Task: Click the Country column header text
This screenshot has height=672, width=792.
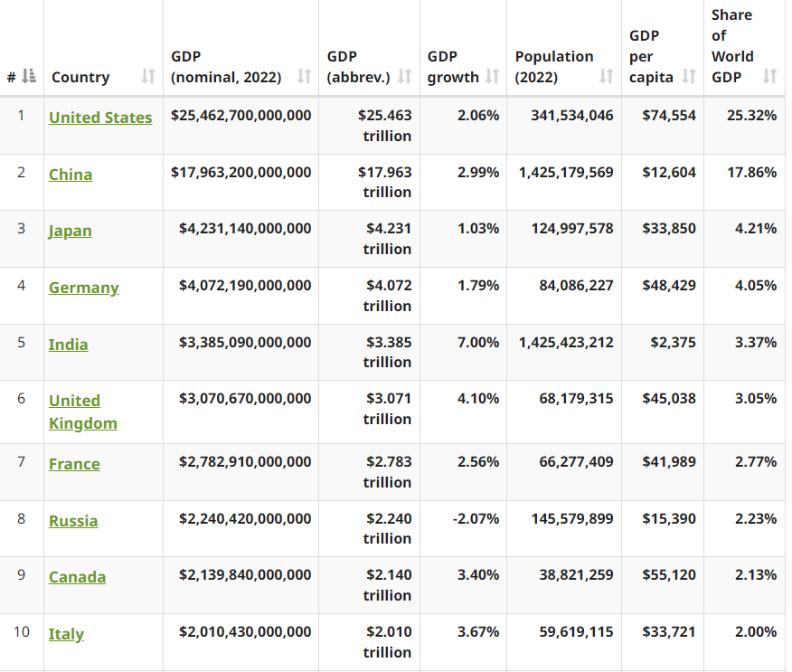Action: tap(80, 77)
